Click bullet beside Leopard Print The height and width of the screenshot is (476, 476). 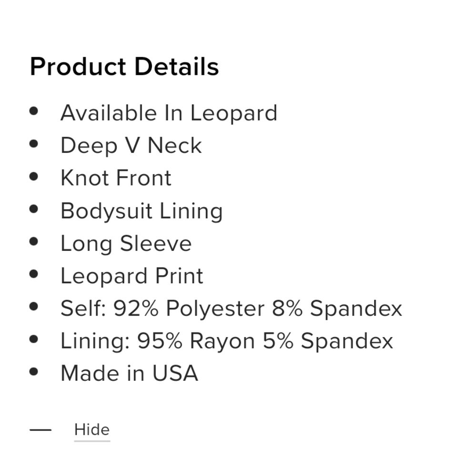tap(34, 274)
